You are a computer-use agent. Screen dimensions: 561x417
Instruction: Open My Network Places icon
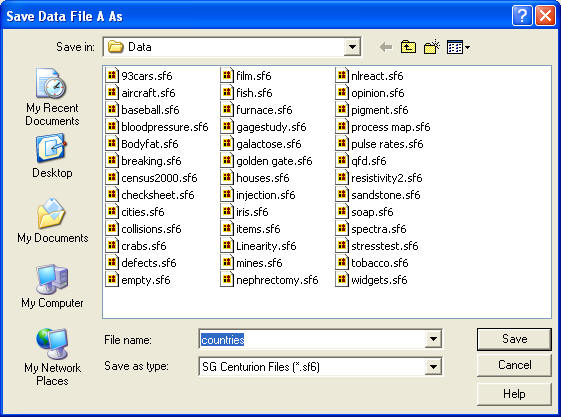coord(52,357)
